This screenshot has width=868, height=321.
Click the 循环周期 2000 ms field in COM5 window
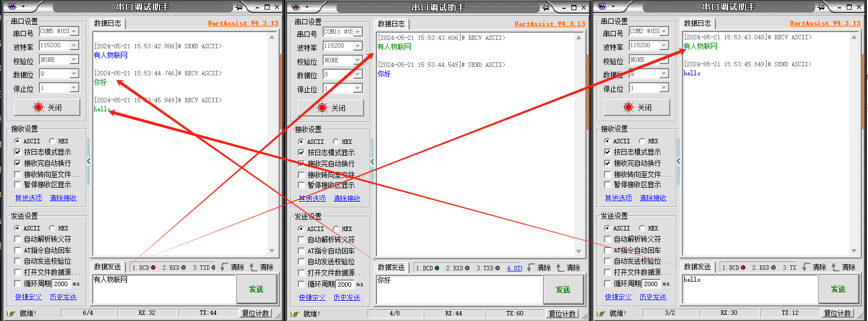point(62,284)
